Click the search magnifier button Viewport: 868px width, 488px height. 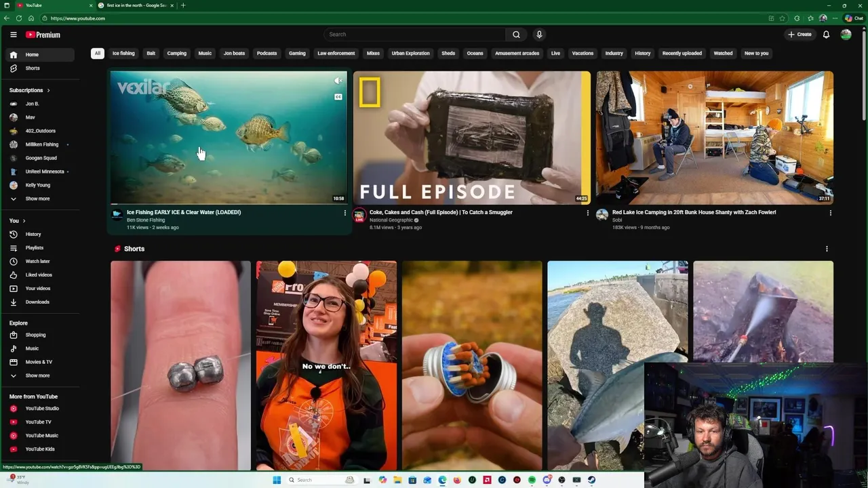click(516, 35)
